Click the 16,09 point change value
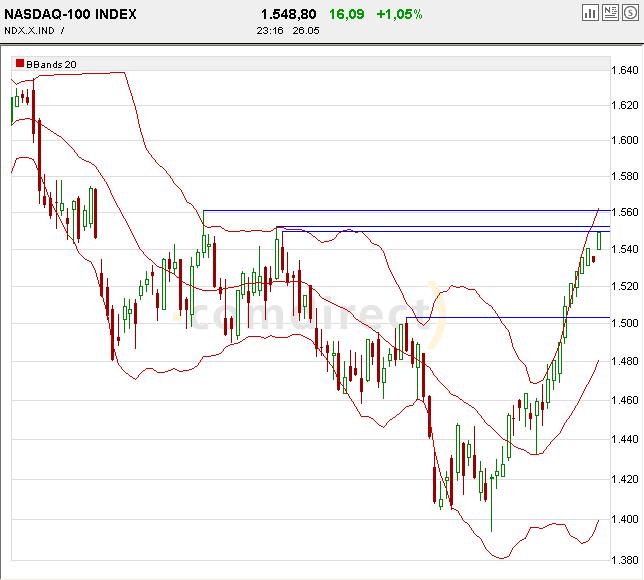Image resolution: width=644 pixels, height=580 pixels. (x=346, y=14)
